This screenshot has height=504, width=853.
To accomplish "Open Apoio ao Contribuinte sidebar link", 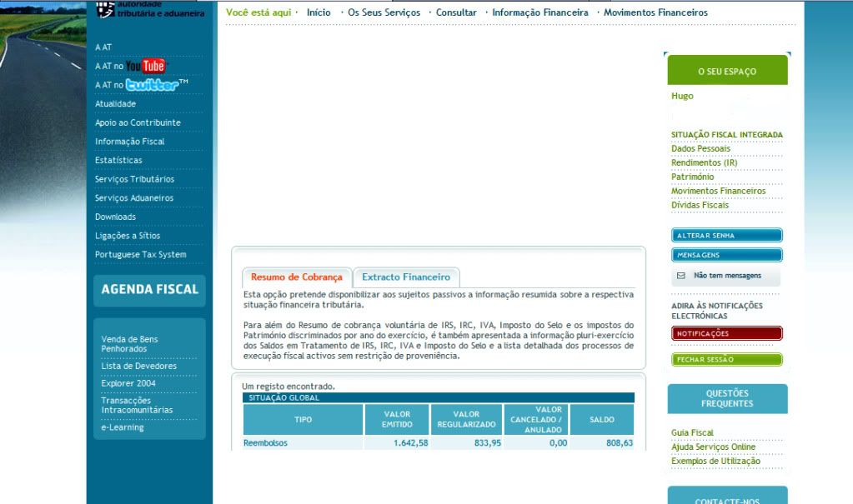I will pos(138,122).
